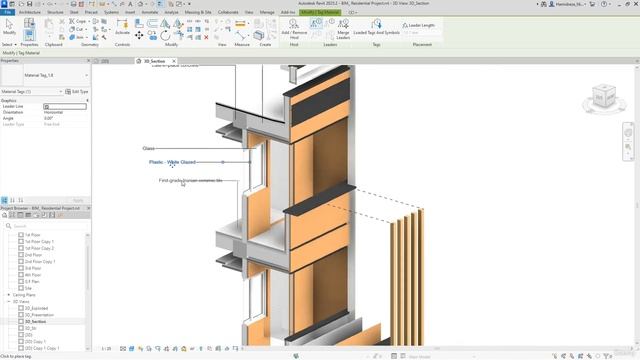Open the Orientation Horizontal dropdown
Screen dimensions: 640x360
coord(65,112)
